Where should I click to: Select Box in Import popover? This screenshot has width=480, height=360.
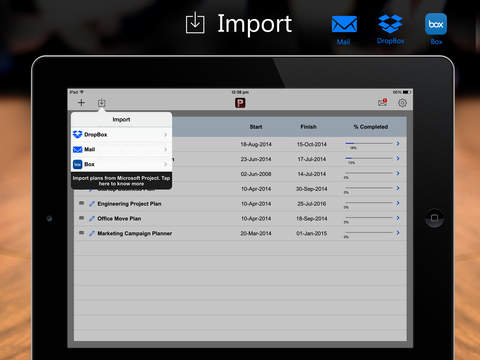tap(121, 164)
